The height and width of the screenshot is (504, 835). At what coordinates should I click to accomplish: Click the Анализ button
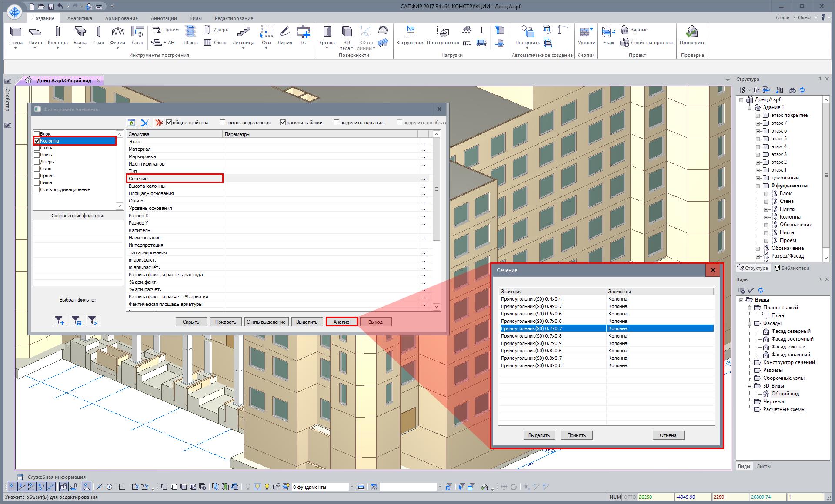coord(341,322)
